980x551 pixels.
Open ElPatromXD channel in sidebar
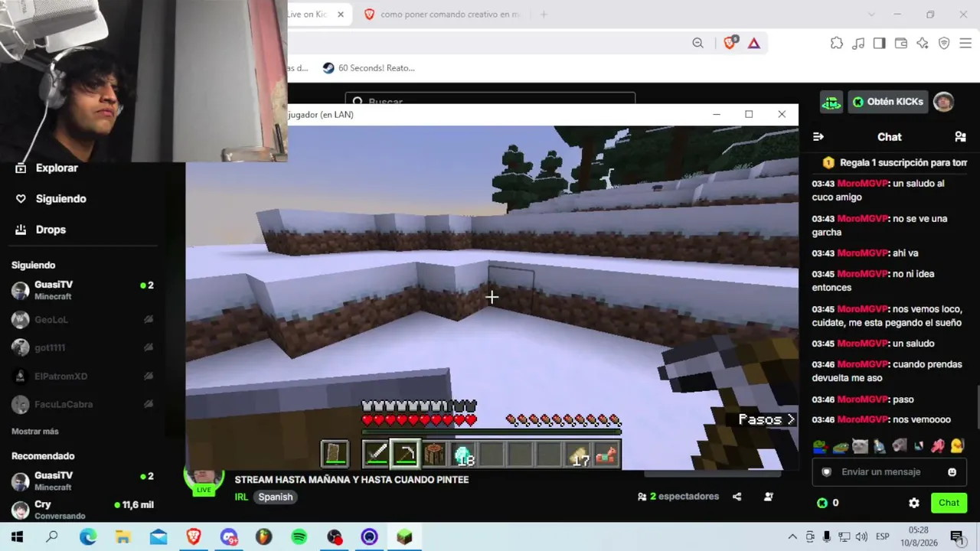coord(82,376)
